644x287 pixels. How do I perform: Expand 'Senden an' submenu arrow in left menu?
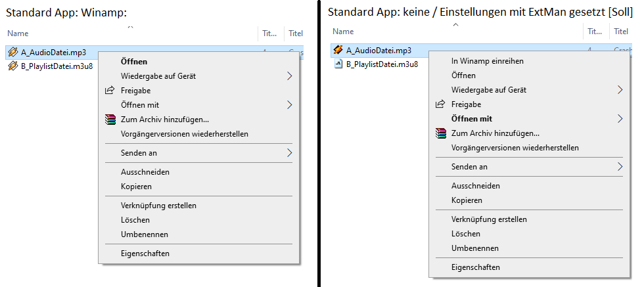click(290, 153)
